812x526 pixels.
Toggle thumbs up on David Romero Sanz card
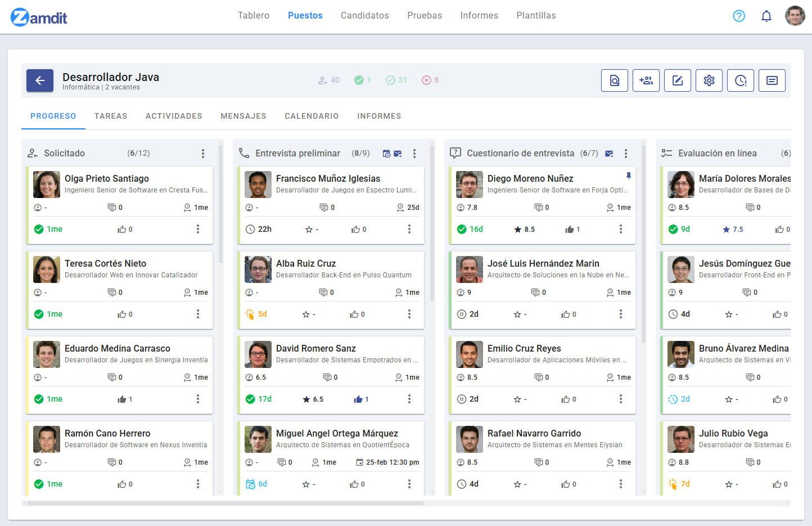(358, 399)
